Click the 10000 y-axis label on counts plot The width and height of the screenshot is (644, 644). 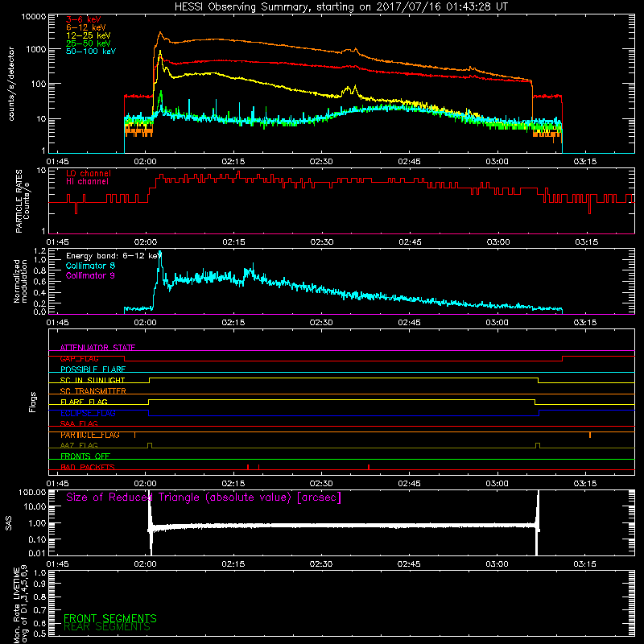34,17
